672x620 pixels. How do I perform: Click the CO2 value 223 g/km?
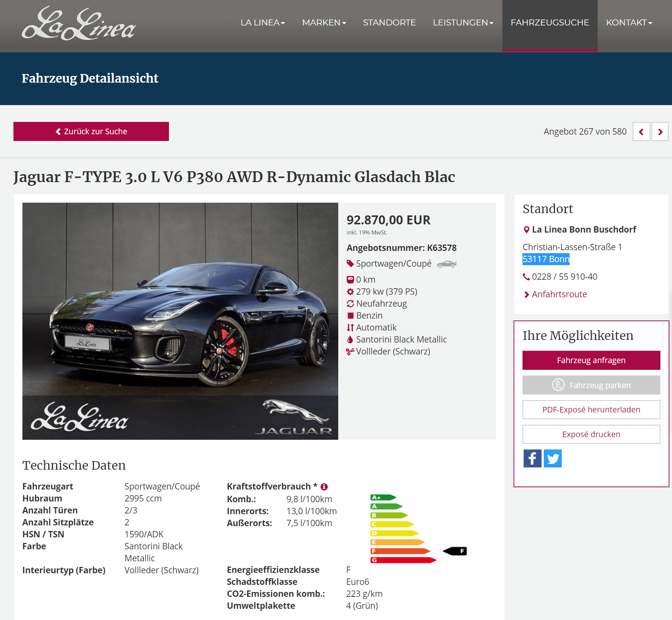pos(364,594)
